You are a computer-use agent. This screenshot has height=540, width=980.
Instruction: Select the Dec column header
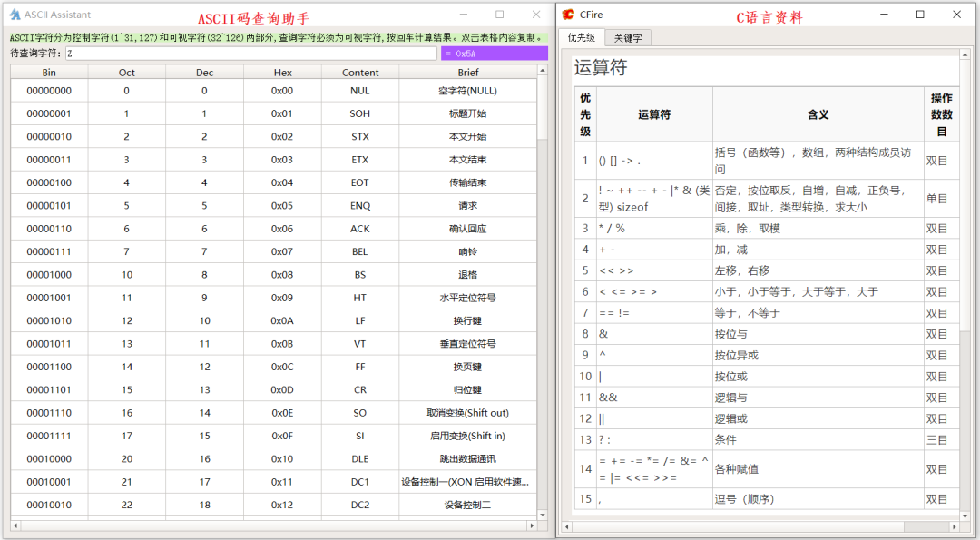coord(203,72)
